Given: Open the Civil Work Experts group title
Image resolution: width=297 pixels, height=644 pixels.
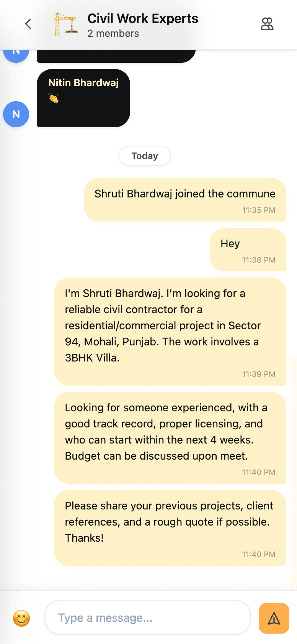Looking at the screenshot, I should [x=143, y=18].
